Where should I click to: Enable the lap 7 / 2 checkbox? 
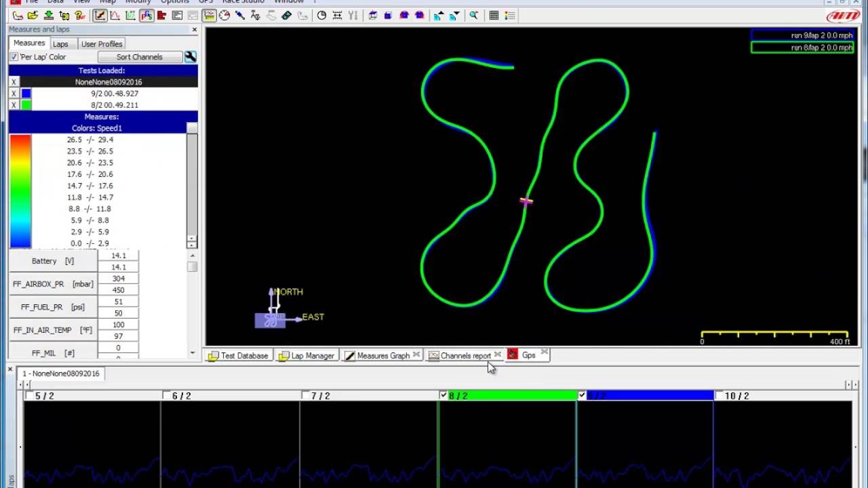point(305,395)
